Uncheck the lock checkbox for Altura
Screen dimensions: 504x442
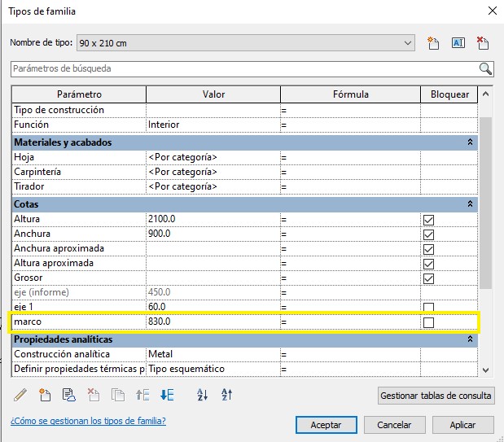point(428,220)
